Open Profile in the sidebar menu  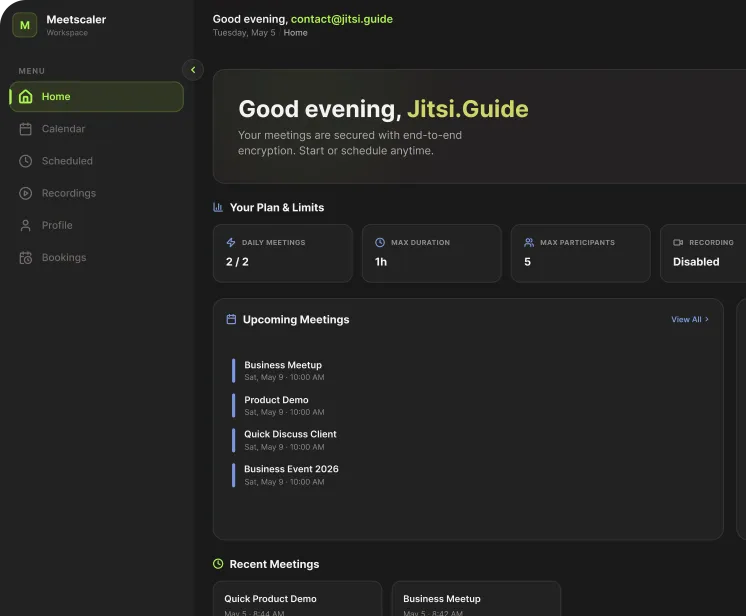(97, 225)
